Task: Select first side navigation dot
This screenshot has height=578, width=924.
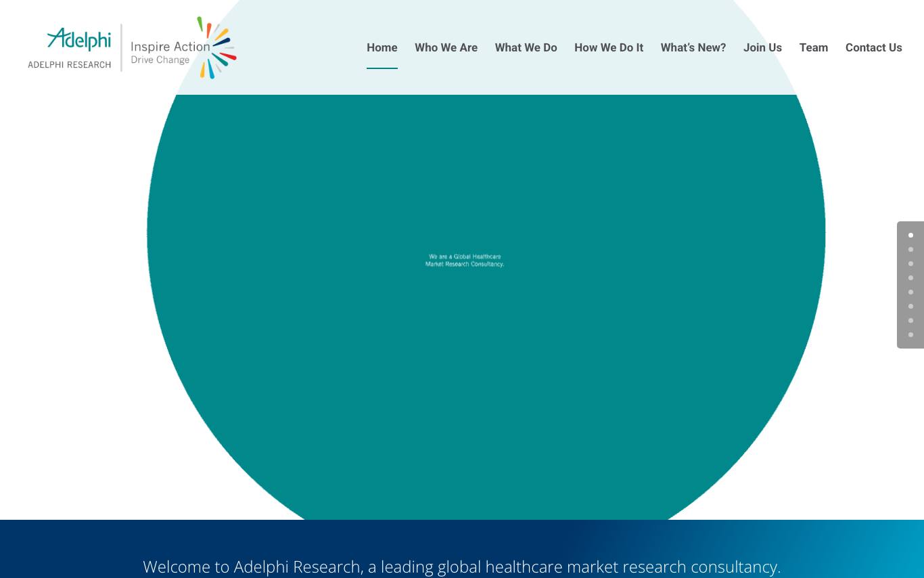Action: (910, 236)
